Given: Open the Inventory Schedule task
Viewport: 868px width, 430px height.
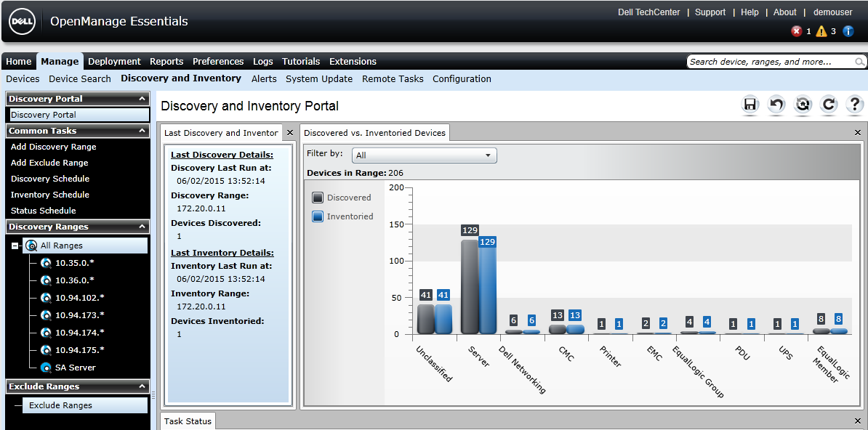Looking at the screenshot, I should point(50,195).
